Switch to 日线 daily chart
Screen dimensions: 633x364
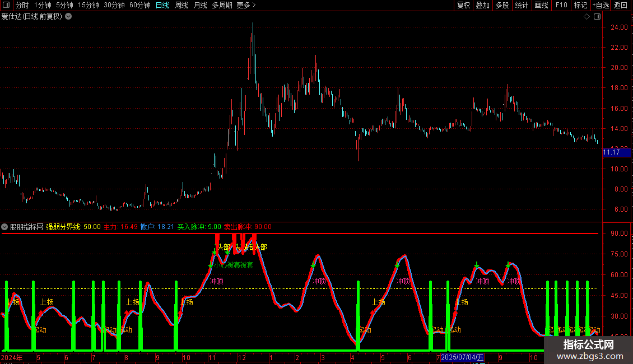coord(162,5)
